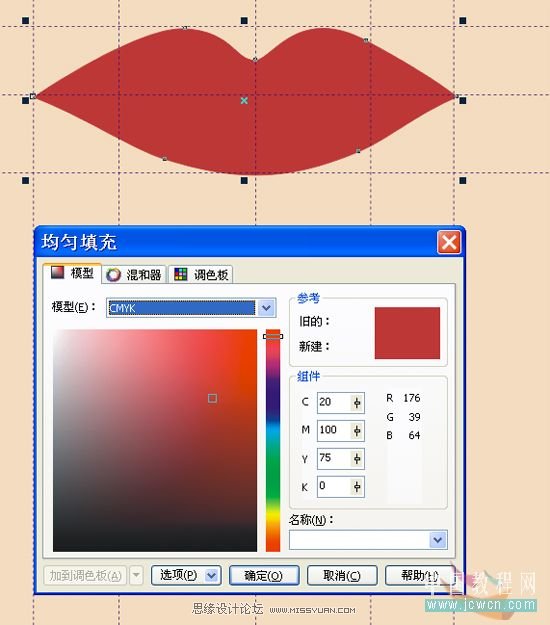Image resolution: width=550 pixels, height=625 pixels.
Task: Open the 混和器 tab
Action: pyautogui.click(x=134, y=275)
